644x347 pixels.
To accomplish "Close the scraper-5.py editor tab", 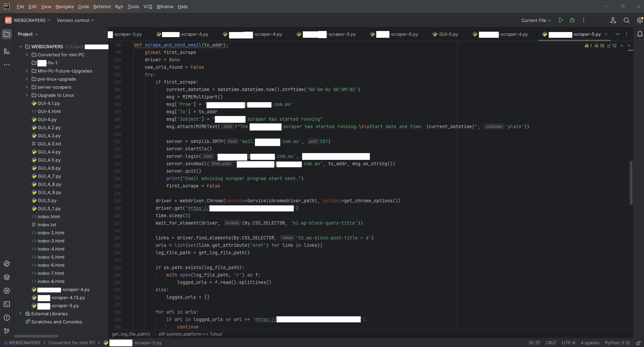I will (x=606, y=34).
